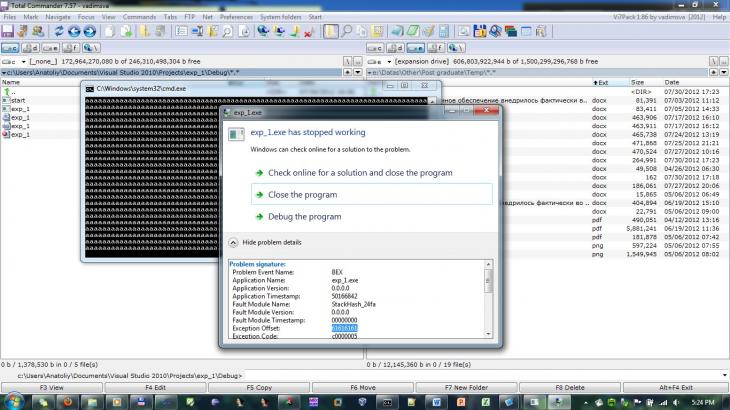Click F3 View button

click(52, 387)
